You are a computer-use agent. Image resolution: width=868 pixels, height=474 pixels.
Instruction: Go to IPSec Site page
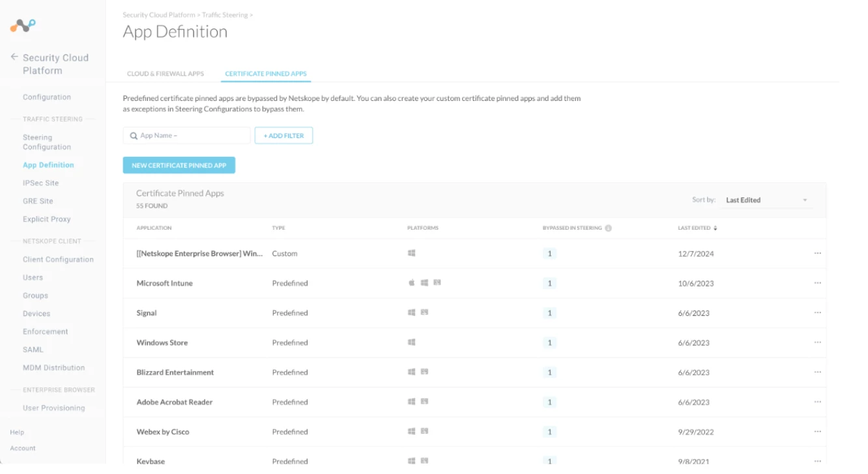[x=40, y=183]
